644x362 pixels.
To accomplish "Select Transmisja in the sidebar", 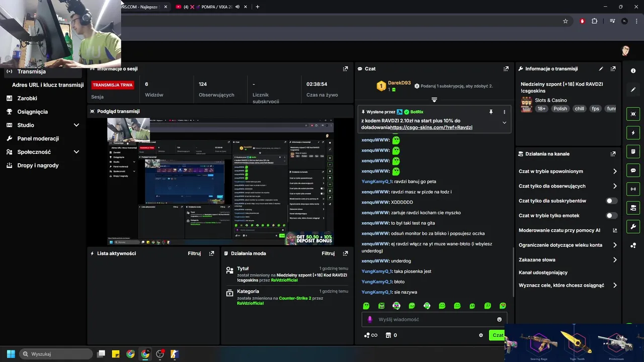I will coord(43,71).
